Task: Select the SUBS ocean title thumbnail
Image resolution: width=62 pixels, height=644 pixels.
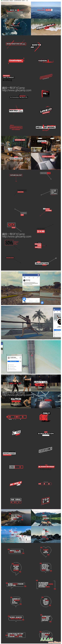Action: pos(46,10)
